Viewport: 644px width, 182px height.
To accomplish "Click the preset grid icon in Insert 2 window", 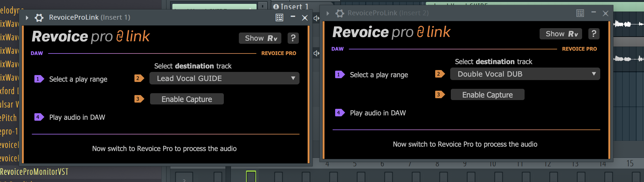I will coord(580,13).
